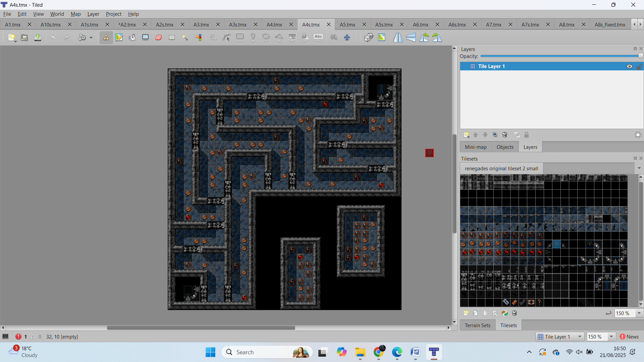Select the Stamp Brush tool
The image size is (644, 362).
pyautogui.click(x=106, y=38)
